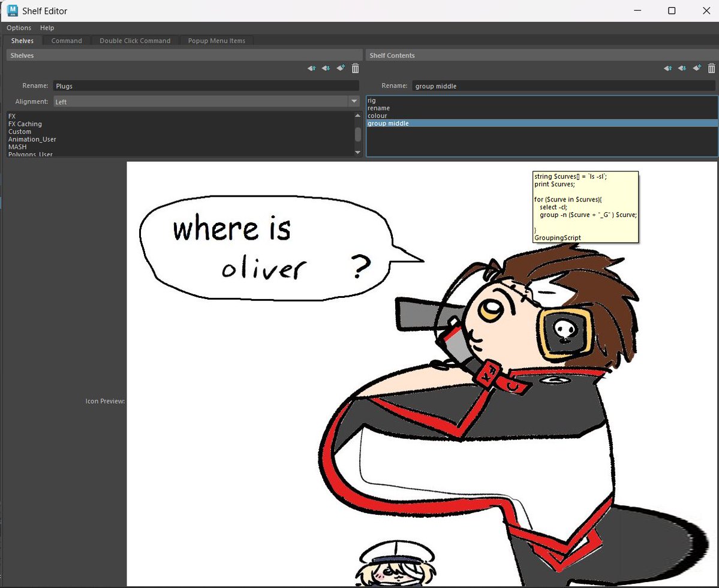719x588 pixels.
Task: Select the Custom shelf
Action: pyautogui.click(x=180, y=131)
